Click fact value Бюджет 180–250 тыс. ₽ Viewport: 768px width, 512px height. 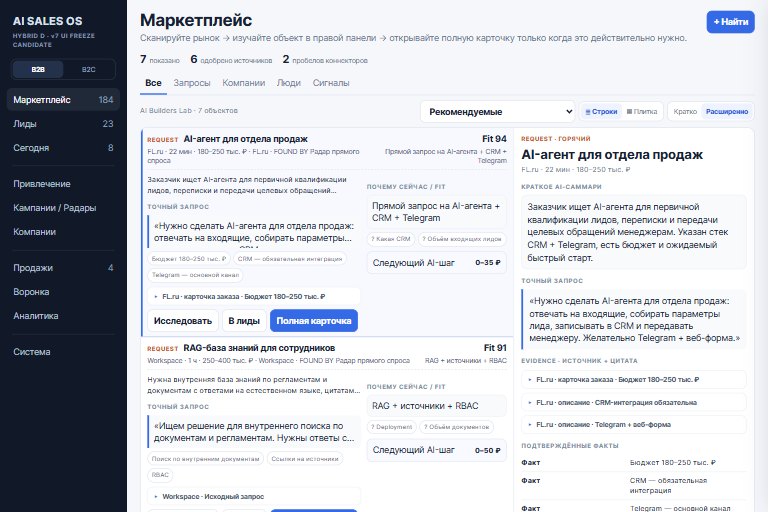click(x=672, y=463)
